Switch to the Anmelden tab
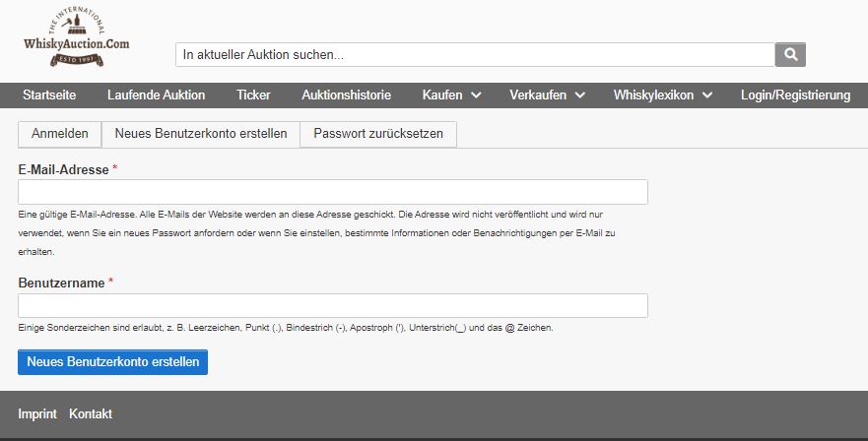 coord(60,134)
